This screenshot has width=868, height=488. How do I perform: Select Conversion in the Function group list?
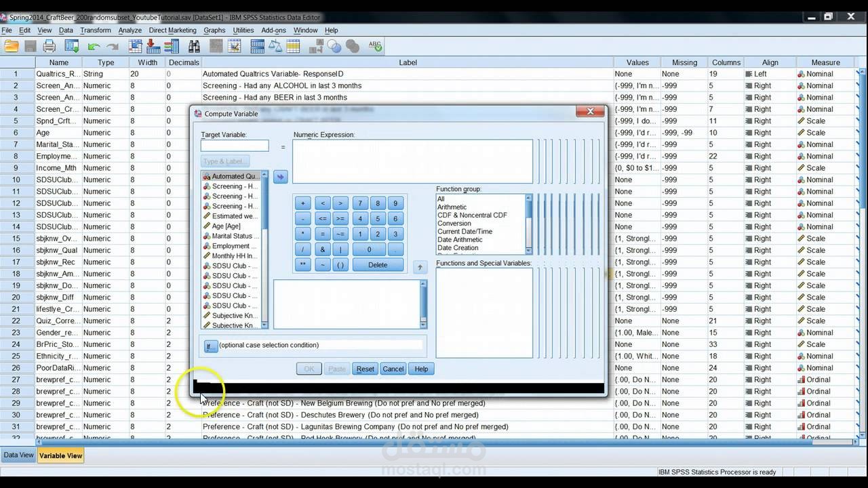[454, 224]
